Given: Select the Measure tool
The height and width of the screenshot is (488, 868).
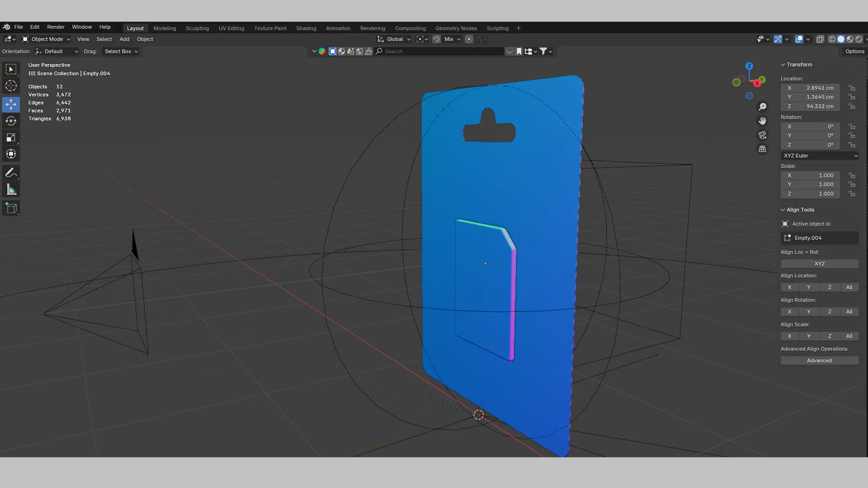Looking at the screenshot, I should pos(11,189).
